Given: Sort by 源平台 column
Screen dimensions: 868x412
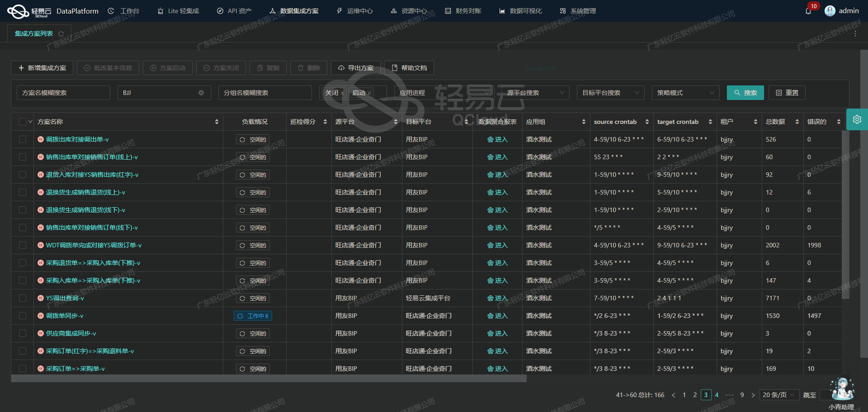Looking at the screenshot, I should click(x=396, y=122).
